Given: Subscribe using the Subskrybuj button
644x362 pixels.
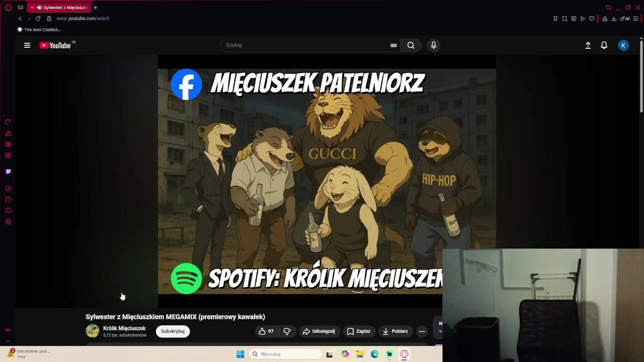Looking at the screenshot, I should coord(173,331).
